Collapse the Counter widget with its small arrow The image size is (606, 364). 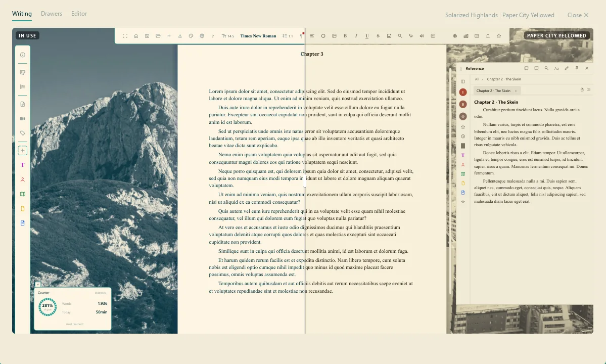tap(38, 285)
